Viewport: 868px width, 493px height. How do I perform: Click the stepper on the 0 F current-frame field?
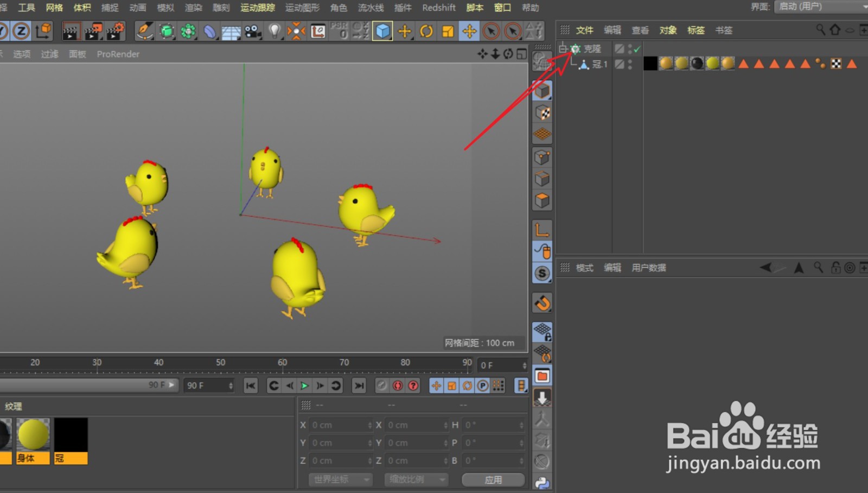(x=524, y=365)
